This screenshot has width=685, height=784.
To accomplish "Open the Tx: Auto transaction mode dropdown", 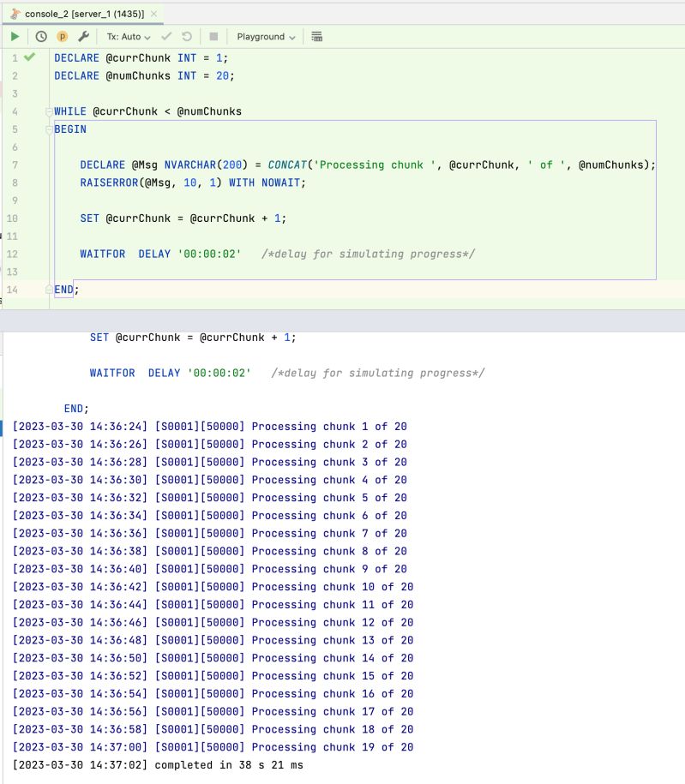I will [129, 37].
